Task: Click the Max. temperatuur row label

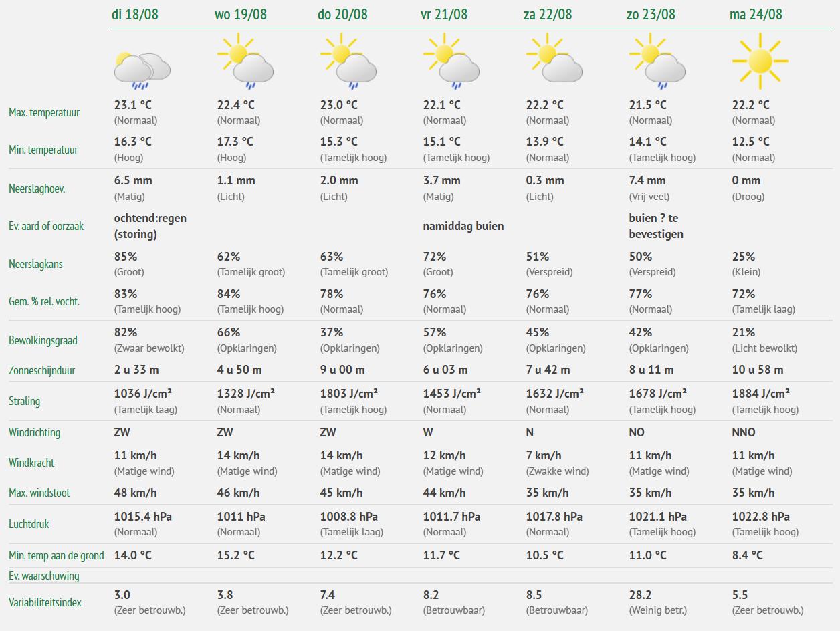Action: (x=44, y=112)
